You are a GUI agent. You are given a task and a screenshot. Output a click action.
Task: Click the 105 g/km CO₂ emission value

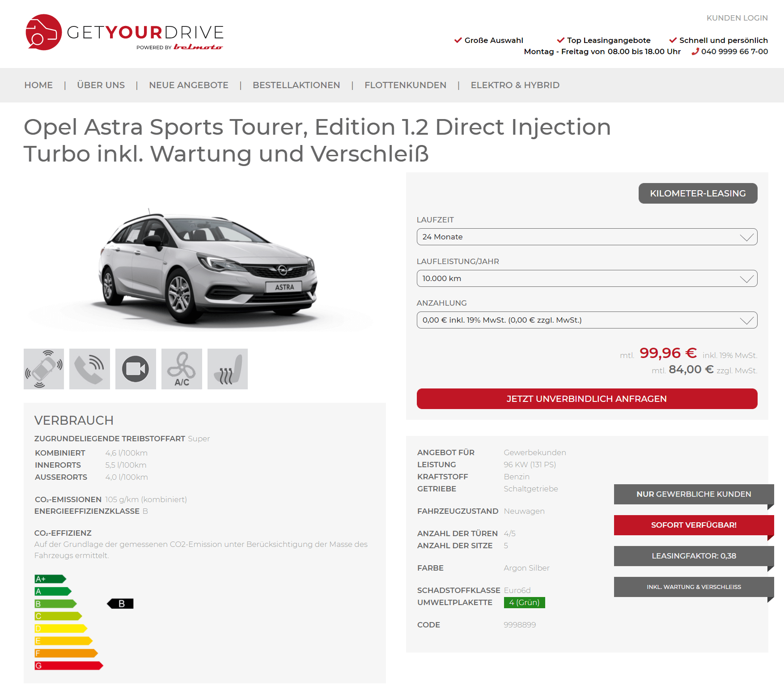click(x=146, y=499)
